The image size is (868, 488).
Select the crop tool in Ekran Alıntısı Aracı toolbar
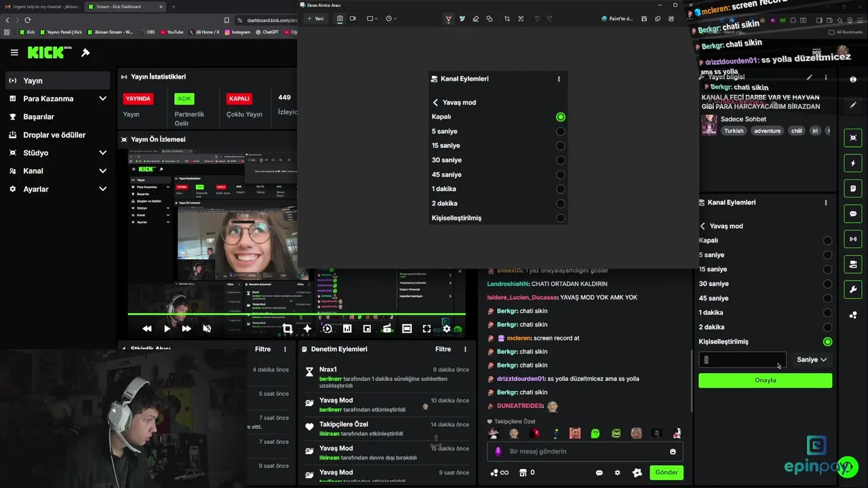pos(507,19)
